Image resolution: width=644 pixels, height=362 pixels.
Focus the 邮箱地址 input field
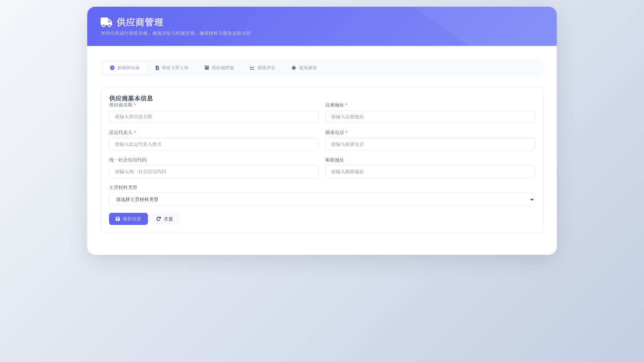(x=430, y=172)
